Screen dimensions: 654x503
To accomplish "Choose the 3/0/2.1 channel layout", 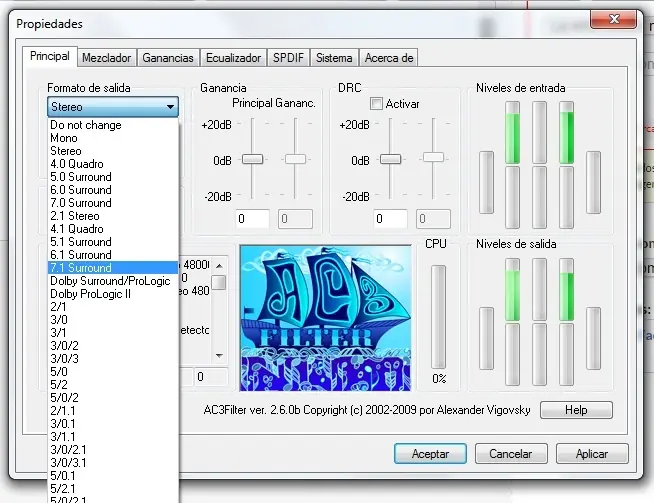I will click(113, 450).
